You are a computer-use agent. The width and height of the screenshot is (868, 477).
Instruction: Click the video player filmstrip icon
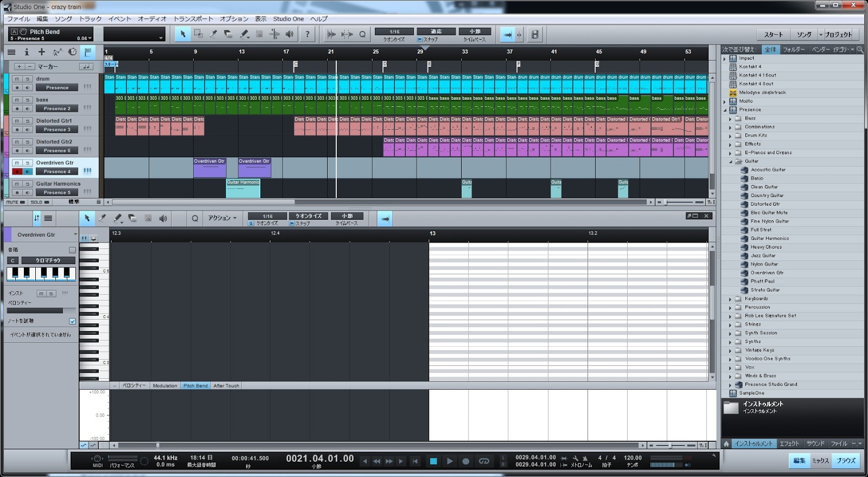point(535,34)
